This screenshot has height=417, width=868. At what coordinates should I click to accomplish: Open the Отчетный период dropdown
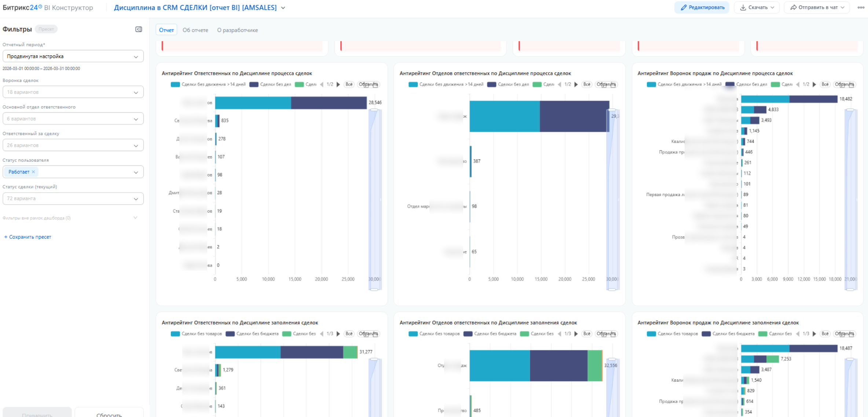(x=73, y=56)
